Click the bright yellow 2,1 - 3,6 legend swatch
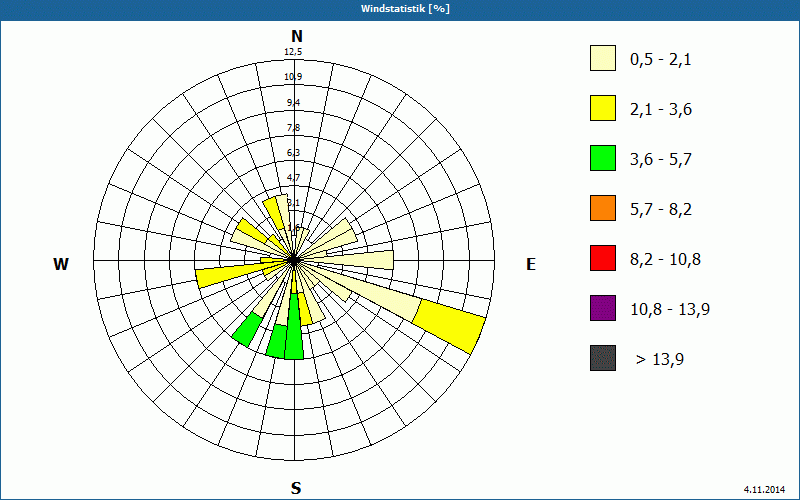Image resolution: width=800 pixels, height=500 pixels. [x=603, y=108]
